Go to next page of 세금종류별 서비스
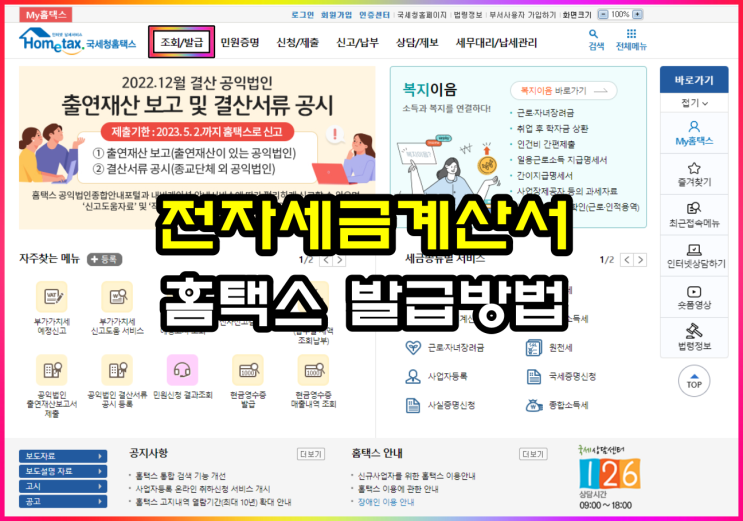The image size is (743, 521). [640, 260]
